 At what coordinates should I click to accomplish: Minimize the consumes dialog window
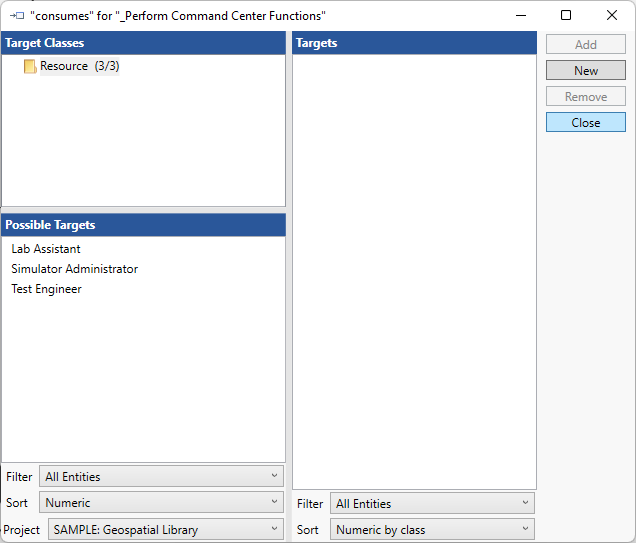point(520,15)
